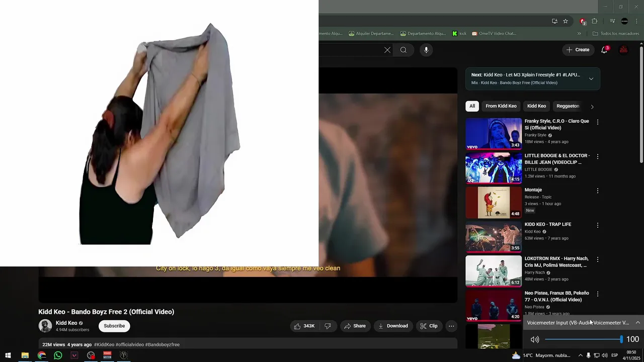This screenshot has height=362, width=644.
Task: Subscribe to Kidd Keo channel
Action: (x=114, y=326)
